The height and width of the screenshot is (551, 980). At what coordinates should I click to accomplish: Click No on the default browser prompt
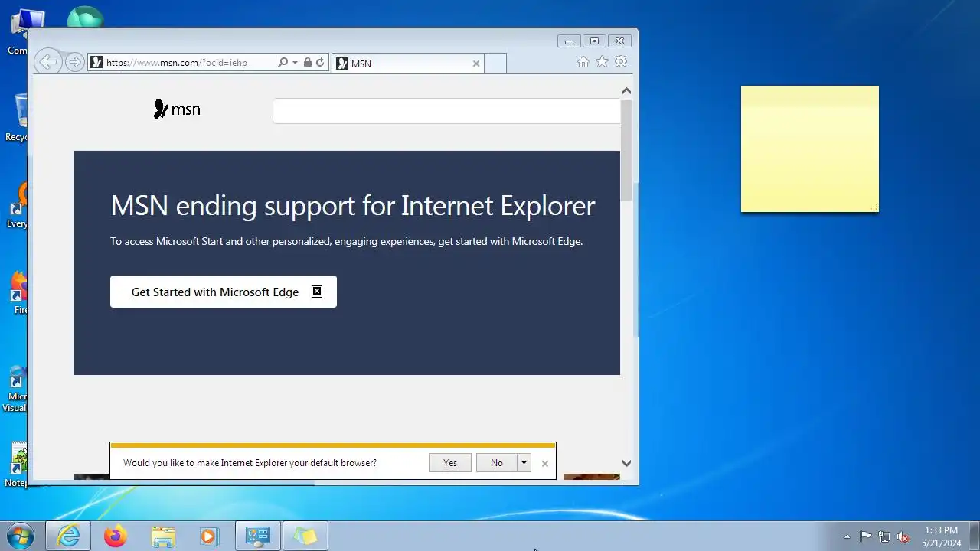click(x=497, y=462)
